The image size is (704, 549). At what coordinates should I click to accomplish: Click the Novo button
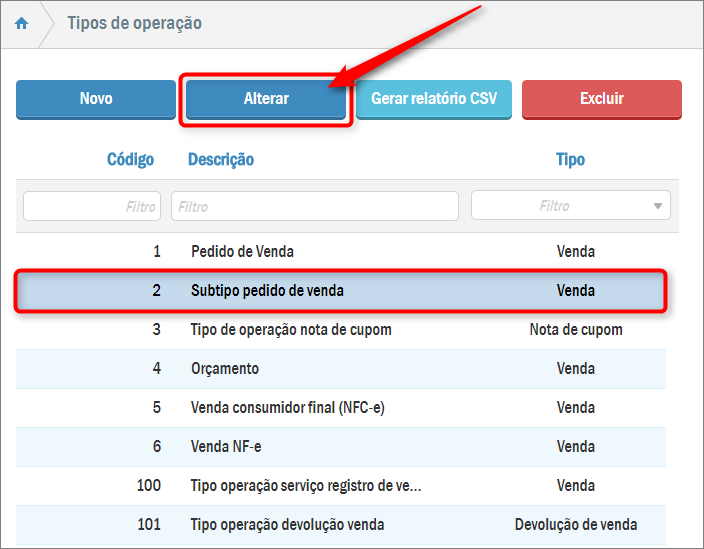click(96, 99)
